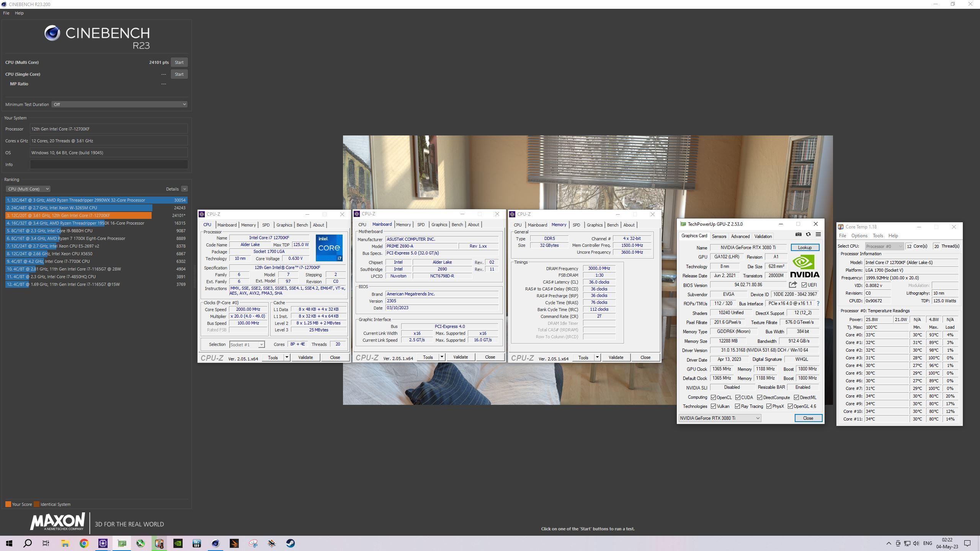
Task: Open Minimum Test Duration dropdown
Action: pos(119,104)
